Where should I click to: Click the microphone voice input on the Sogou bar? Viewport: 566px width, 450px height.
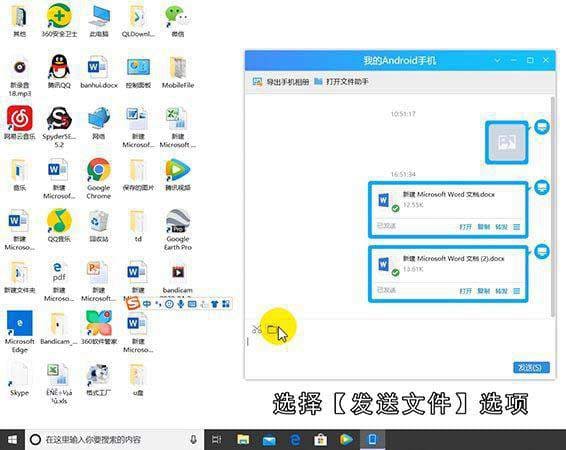point(180,304)
